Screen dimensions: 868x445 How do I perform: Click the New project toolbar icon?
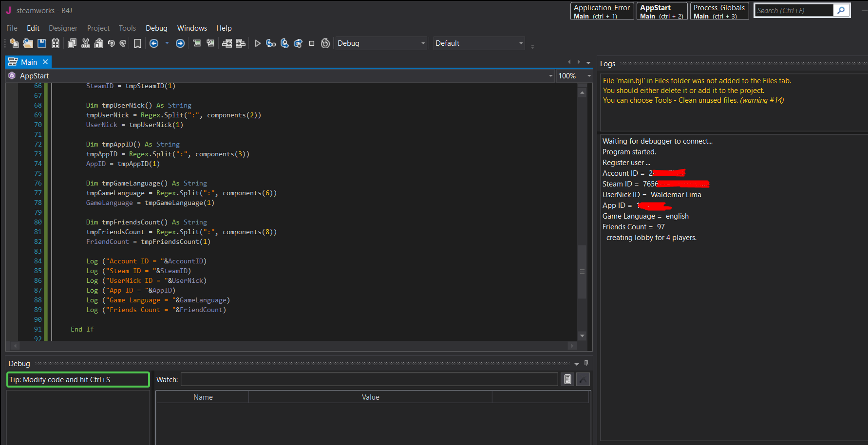(x=14, y=43)
